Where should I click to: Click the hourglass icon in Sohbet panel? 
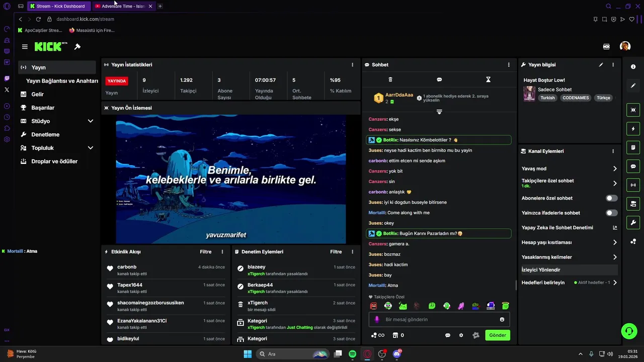click(x=488, y=79)
